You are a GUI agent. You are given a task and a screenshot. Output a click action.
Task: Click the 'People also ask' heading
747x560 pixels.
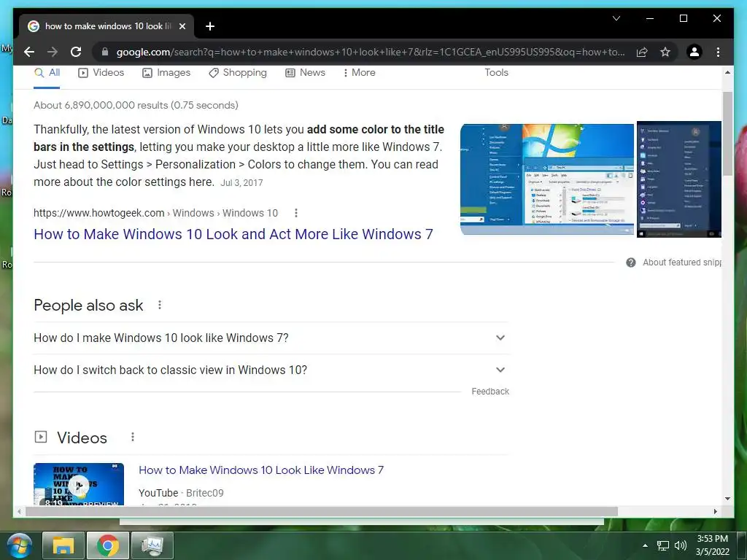88,306
